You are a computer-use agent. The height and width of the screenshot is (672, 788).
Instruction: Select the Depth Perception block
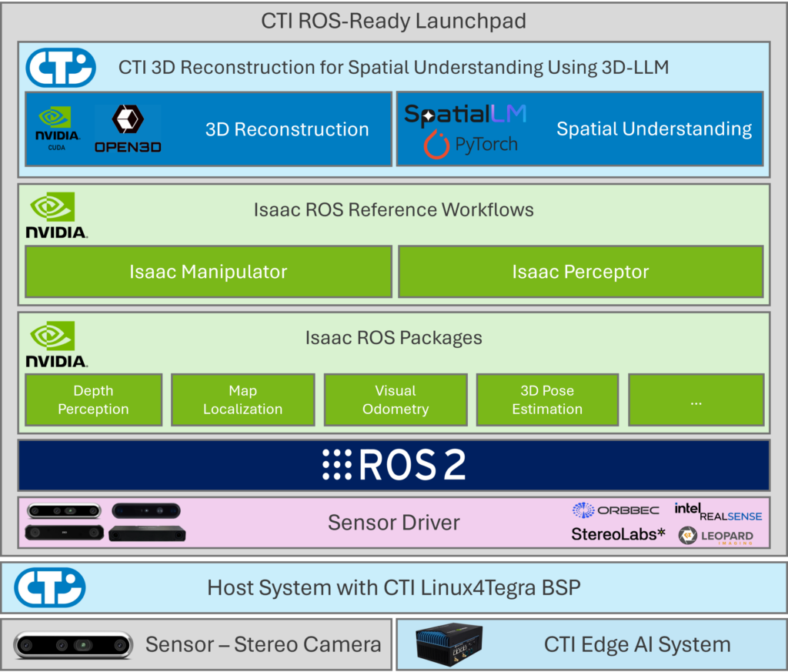(x=93, y=400)
